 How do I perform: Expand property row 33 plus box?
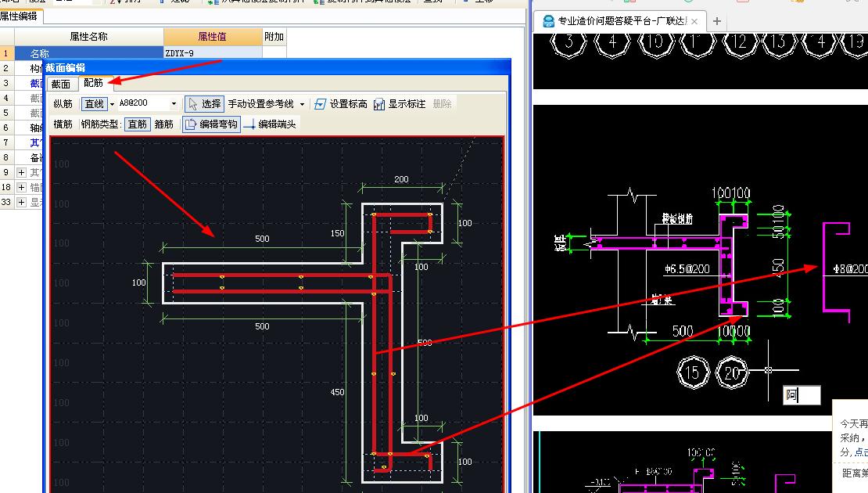[22, 202]
